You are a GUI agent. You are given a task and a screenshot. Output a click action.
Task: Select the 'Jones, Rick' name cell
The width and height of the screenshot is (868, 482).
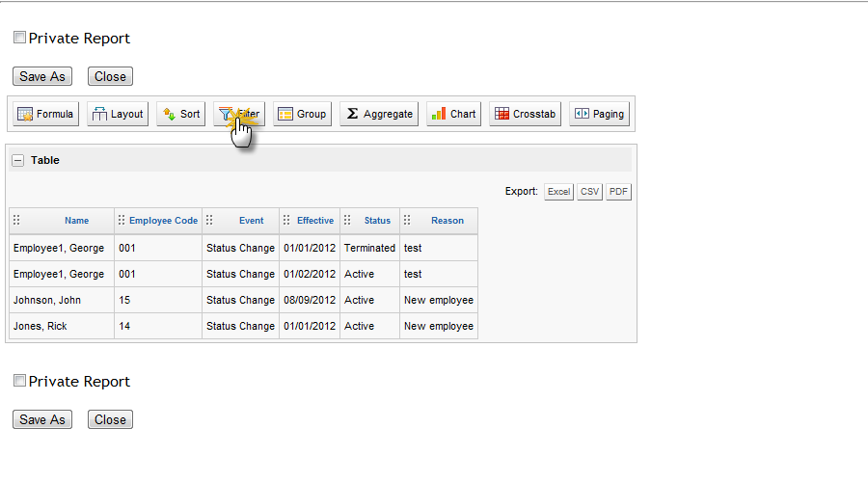[x=62, y=326]
